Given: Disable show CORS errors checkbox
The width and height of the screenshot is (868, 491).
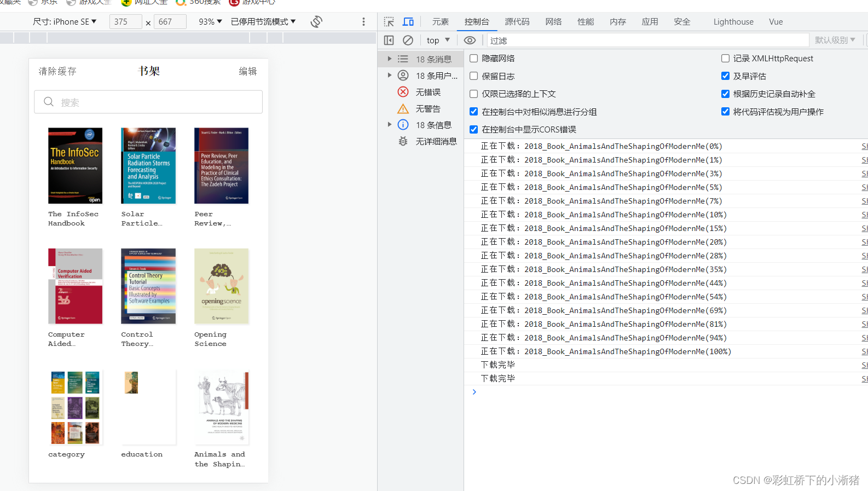Looking at the screenshot, I should [474, 130].
